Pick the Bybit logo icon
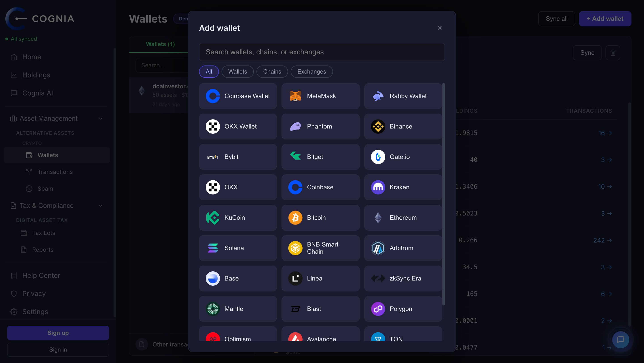Image resolution: width=644 pixels, height=363 pixels. coord(213,157)
